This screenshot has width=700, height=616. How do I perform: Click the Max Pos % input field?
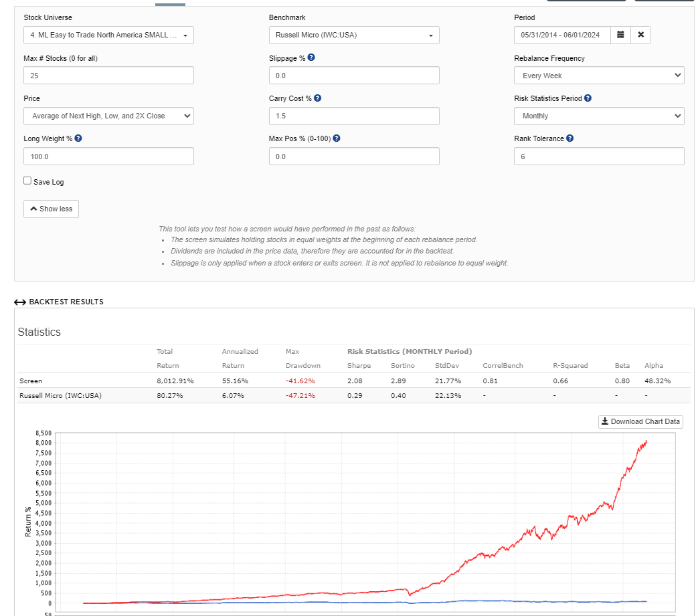(354, 157)
